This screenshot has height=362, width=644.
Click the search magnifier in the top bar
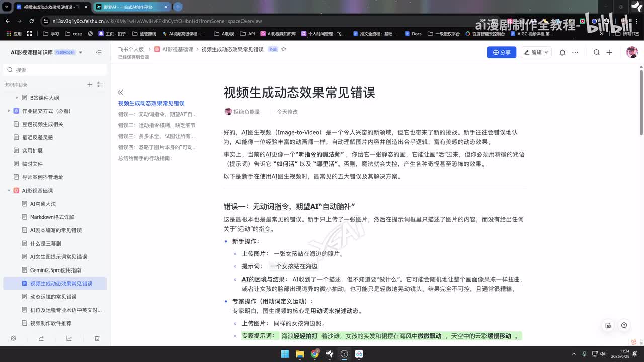click(597, 52)
